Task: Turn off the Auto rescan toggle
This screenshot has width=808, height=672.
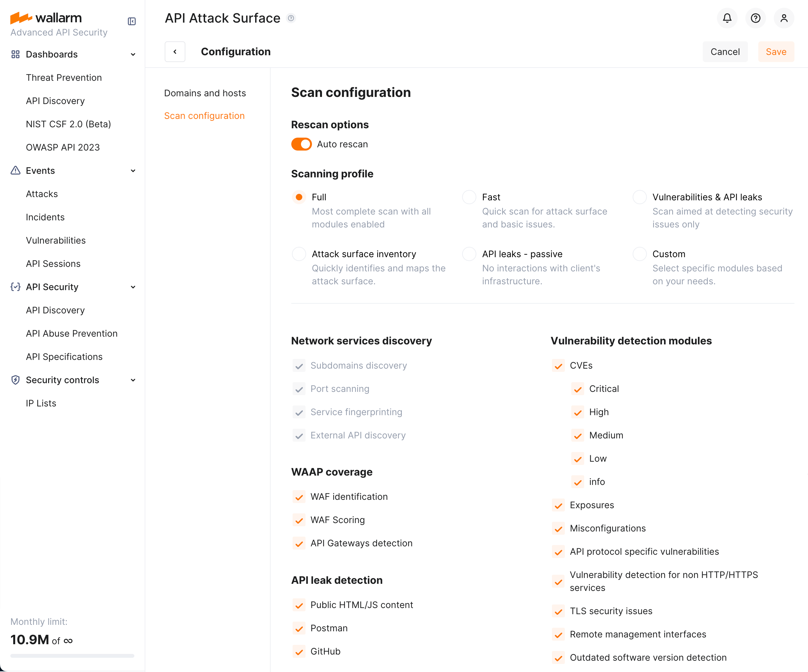Action: coord(301,144)
